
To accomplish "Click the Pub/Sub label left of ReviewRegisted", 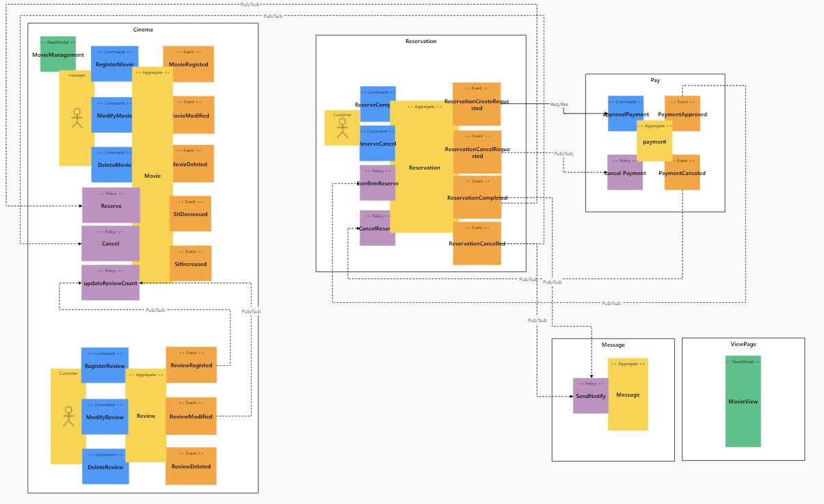I will click(x=156, y=310).
